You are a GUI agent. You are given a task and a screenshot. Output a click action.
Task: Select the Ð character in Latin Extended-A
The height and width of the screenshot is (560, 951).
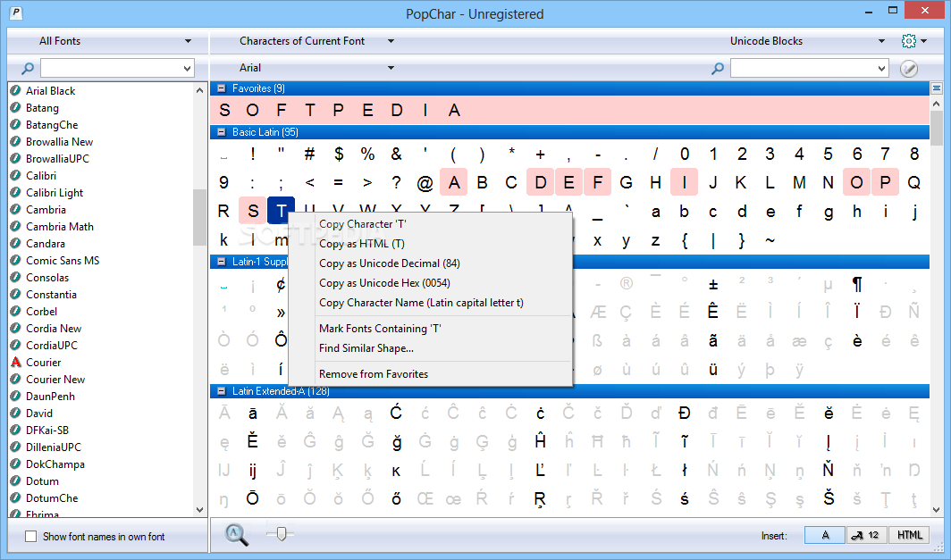pyautogui.click(x=684, y=414)
